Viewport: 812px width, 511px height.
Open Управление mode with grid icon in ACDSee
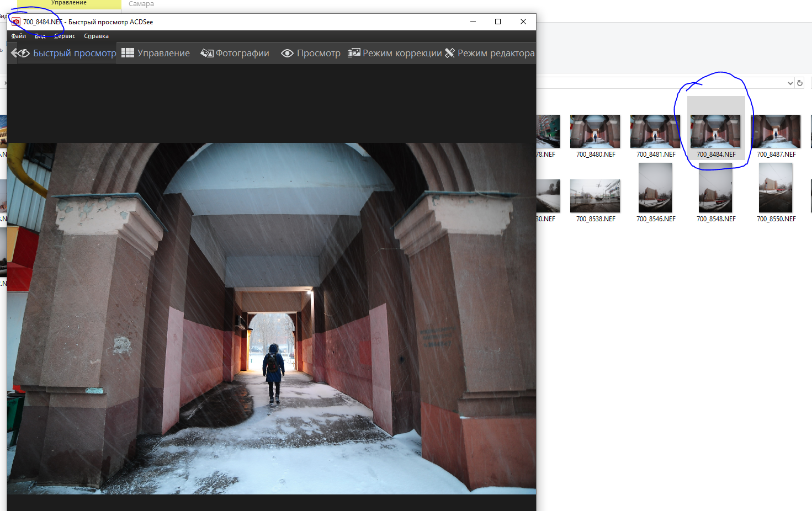click(x=156, y=53)
